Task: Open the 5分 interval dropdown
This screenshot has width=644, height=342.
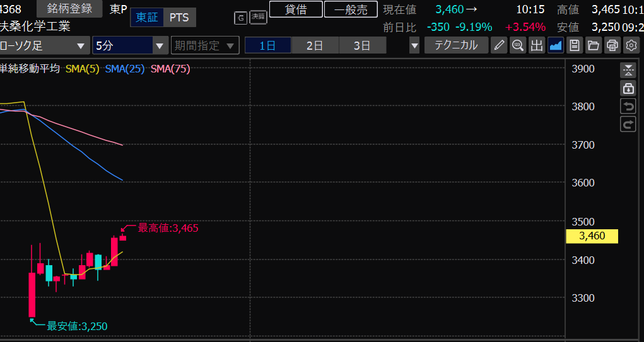Action: [x=130, y=45]
